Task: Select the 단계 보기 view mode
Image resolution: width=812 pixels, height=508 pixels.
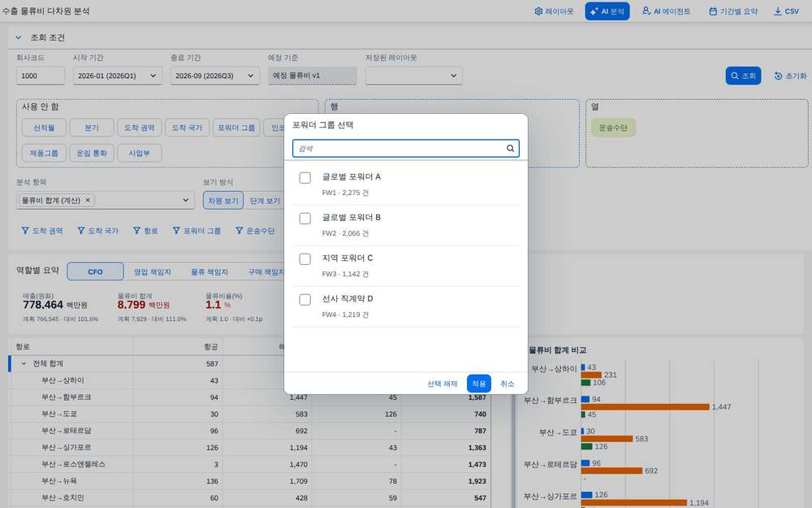Action: click(x=265, y=201)
